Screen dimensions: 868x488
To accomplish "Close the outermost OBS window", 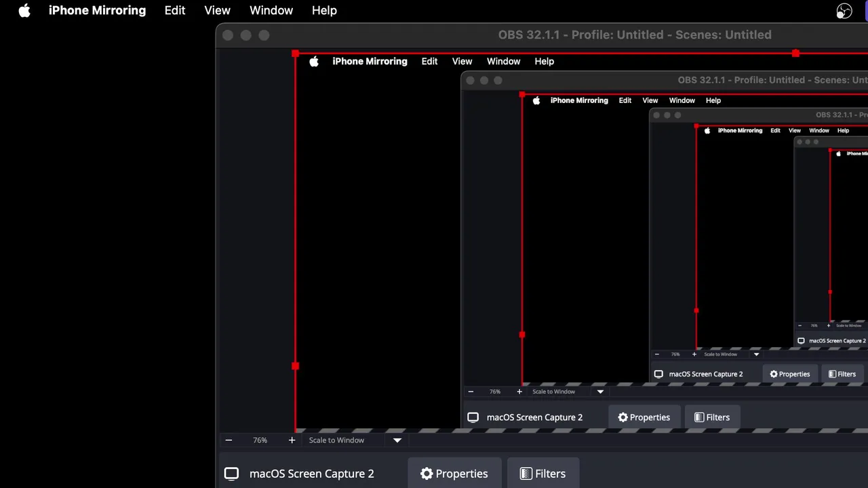I will click(228, 35).
